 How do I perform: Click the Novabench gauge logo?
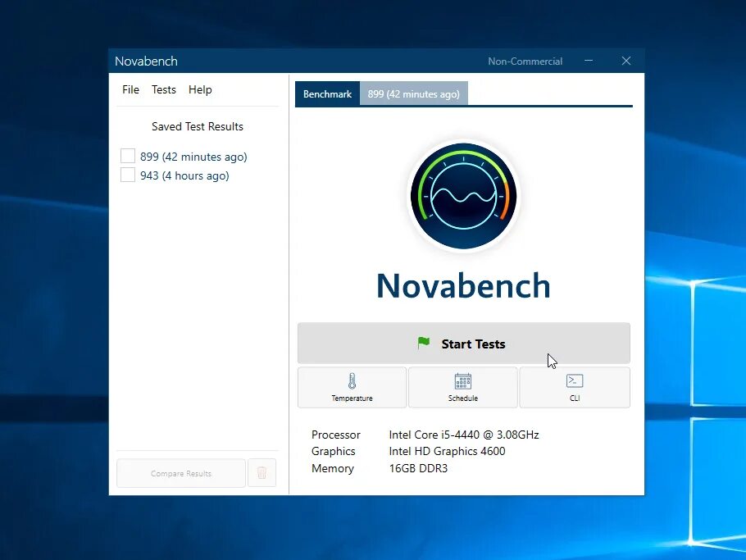coord(463,195)
